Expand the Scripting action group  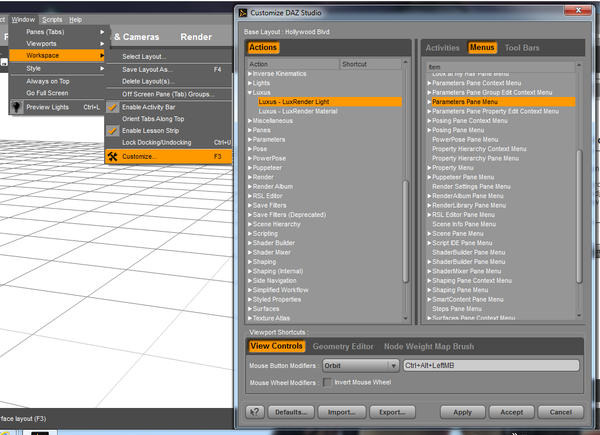[x=250, y=233]
